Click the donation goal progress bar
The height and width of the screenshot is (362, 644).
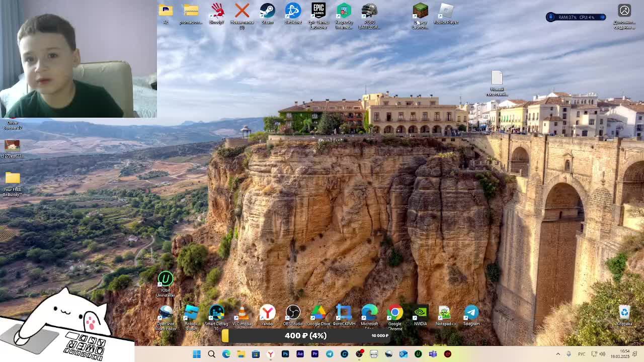click(305, 335)
